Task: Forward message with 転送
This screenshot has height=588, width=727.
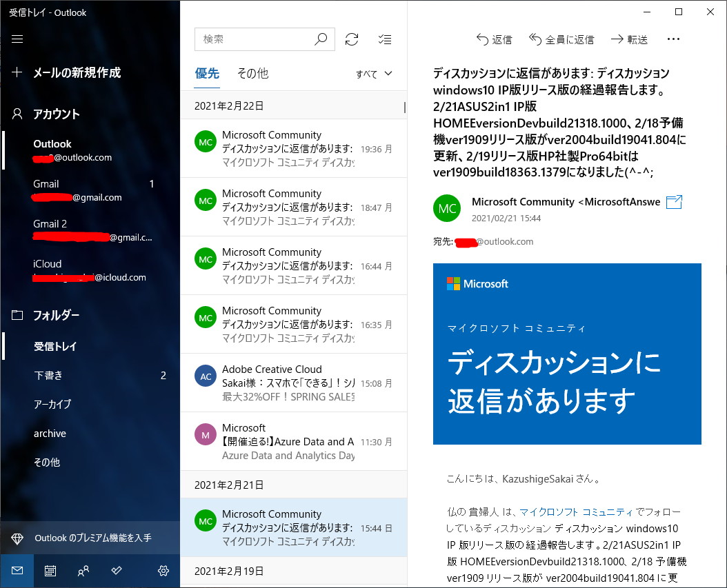Action: [x=629, y=40]
